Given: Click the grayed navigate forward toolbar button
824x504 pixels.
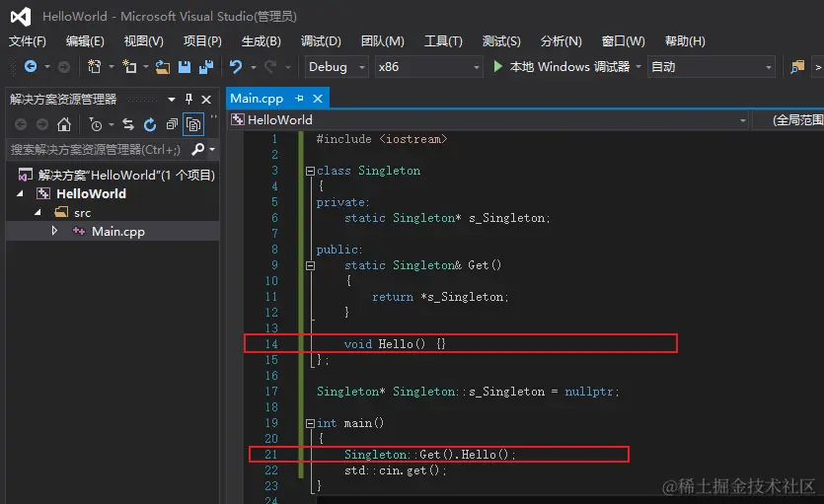Looking at the screenshot, I should 63,67.
